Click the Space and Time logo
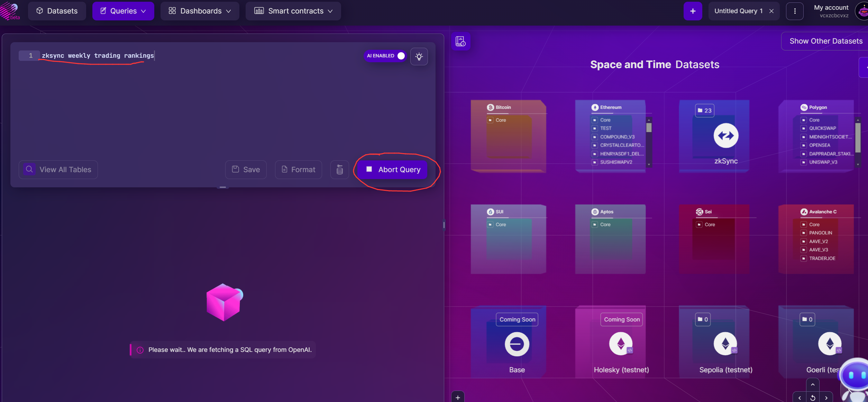The image size is (868, 402). coord(10,11)
